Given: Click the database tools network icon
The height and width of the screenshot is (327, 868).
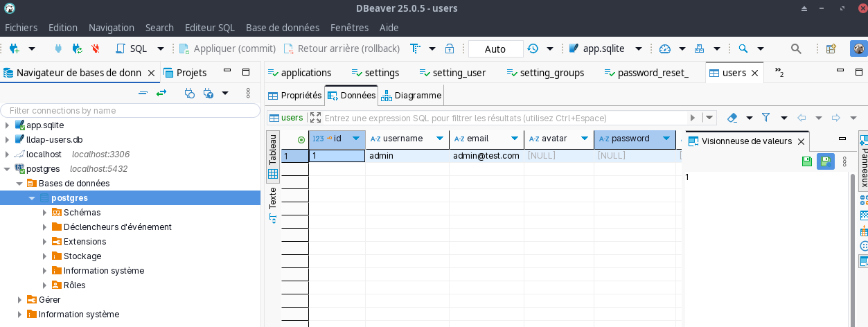Looking at the screenshot, I should coord(699,48).
